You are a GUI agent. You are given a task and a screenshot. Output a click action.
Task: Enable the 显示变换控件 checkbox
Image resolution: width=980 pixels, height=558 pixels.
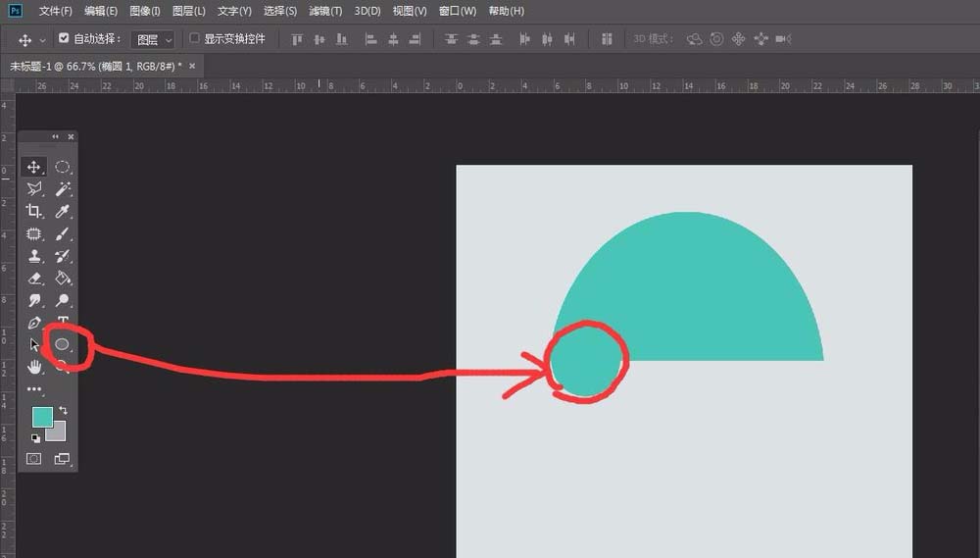click(195, 39)
